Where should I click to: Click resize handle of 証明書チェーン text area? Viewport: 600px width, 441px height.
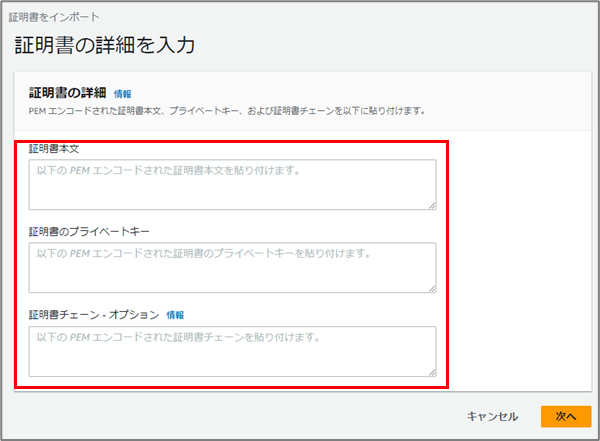tap(431, 371)
